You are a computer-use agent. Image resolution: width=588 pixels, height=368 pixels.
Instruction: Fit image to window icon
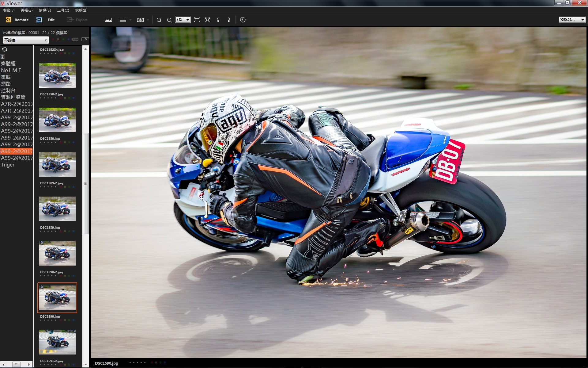point(197,20)
